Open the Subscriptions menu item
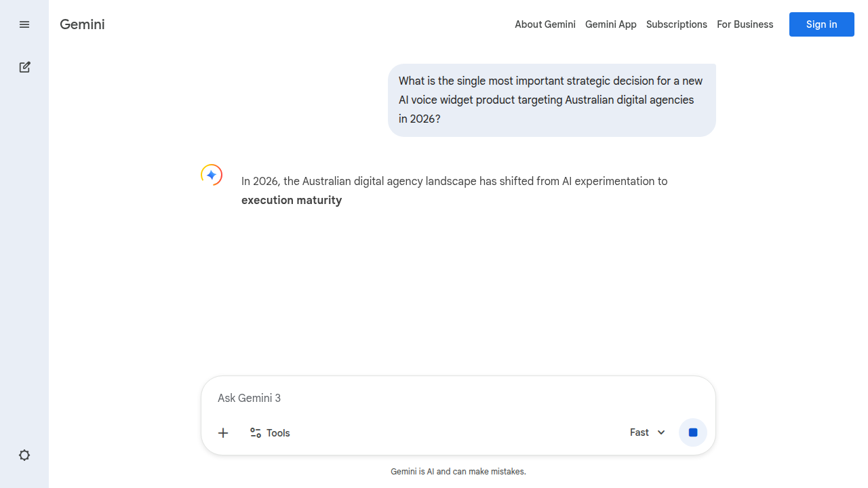The image size is (868, 488). point(676,24)
